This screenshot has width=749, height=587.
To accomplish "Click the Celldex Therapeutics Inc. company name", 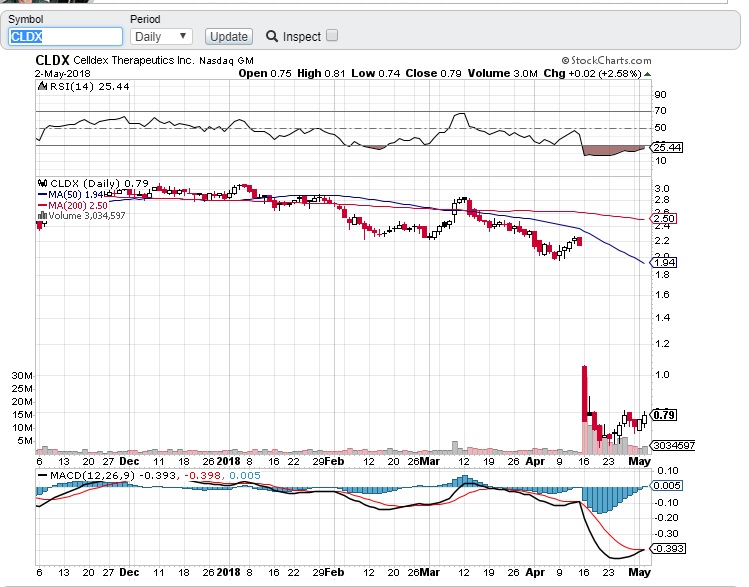I will pyautogui.click(x=134, y=61).
